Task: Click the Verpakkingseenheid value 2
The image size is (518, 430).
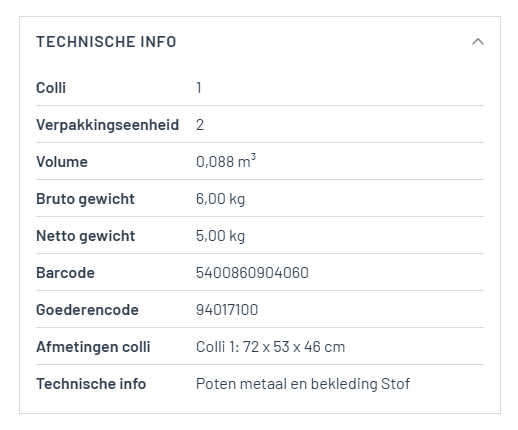Action: 200,125
